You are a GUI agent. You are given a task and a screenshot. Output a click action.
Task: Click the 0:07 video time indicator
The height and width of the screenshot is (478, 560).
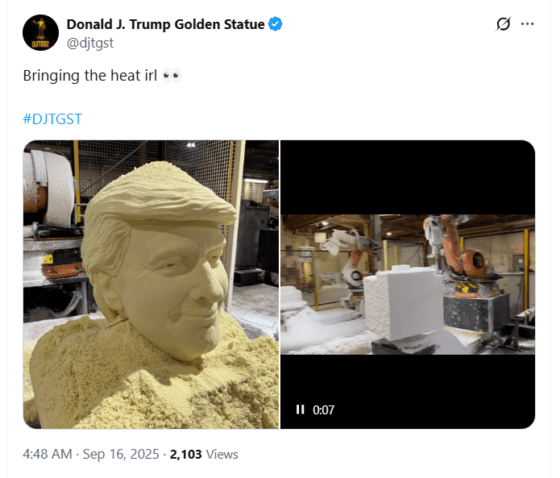(x=324, y=410)
